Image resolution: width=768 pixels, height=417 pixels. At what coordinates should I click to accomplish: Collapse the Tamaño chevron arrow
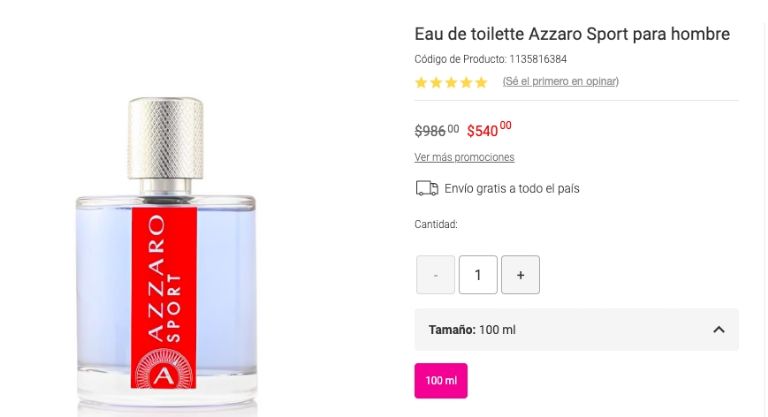click(719, 330)
